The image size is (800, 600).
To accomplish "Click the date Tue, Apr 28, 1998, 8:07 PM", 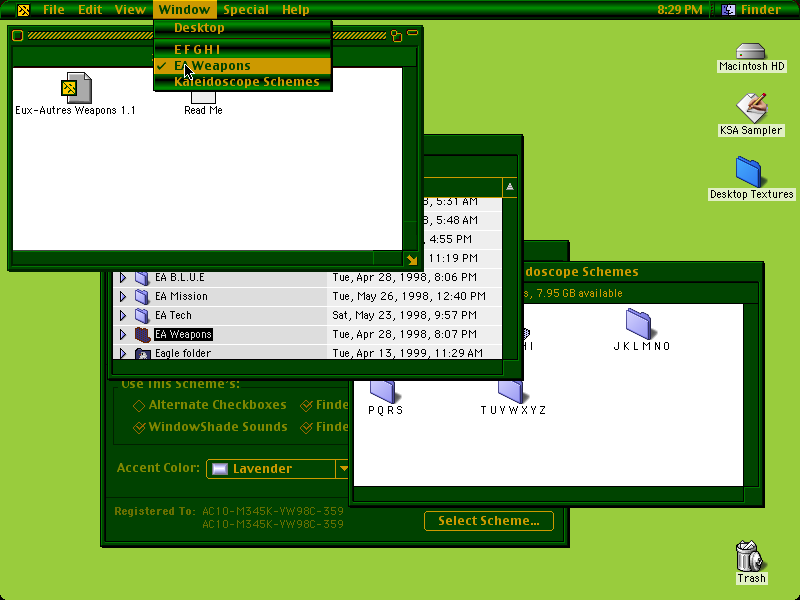I will click(405, 334).
